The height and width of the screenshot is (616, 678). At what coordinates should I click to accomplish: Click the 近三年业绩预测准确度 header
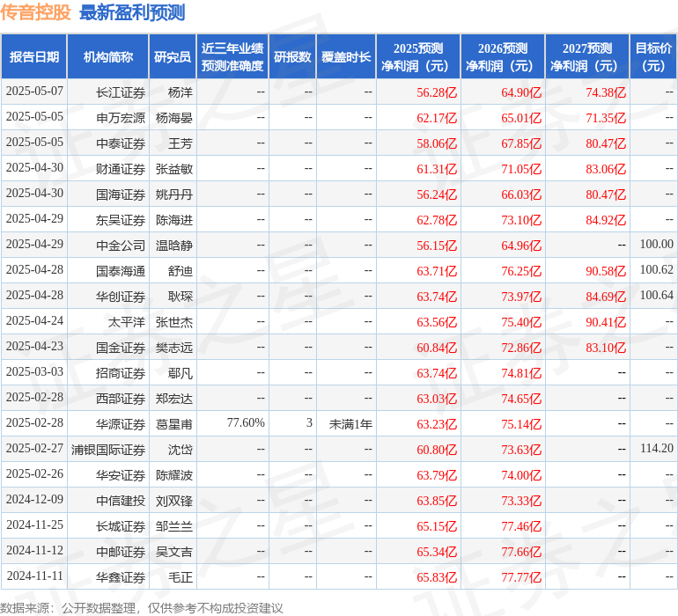click(x=232, y=56)
